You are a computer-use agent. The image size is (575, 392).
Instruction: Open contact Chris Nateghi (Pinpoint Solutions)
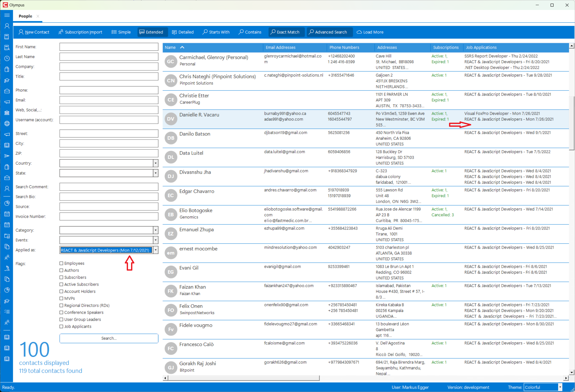tap(217, 77)
